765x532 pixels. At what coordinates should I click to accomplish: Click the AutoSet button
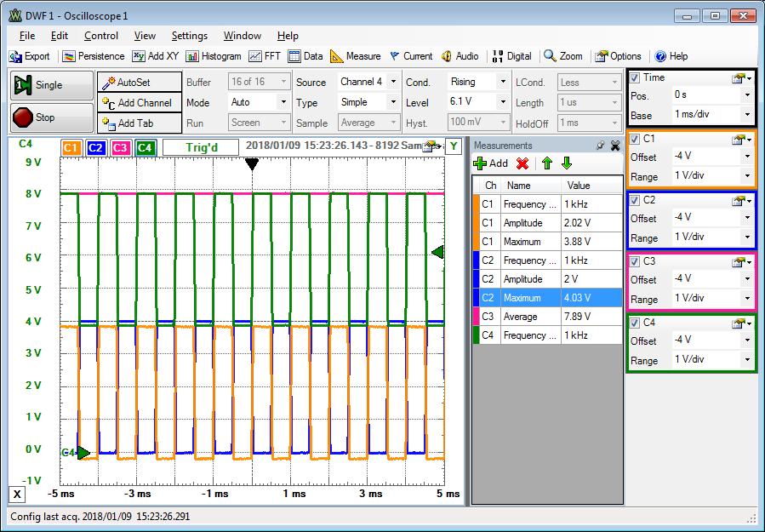[140, 83]
